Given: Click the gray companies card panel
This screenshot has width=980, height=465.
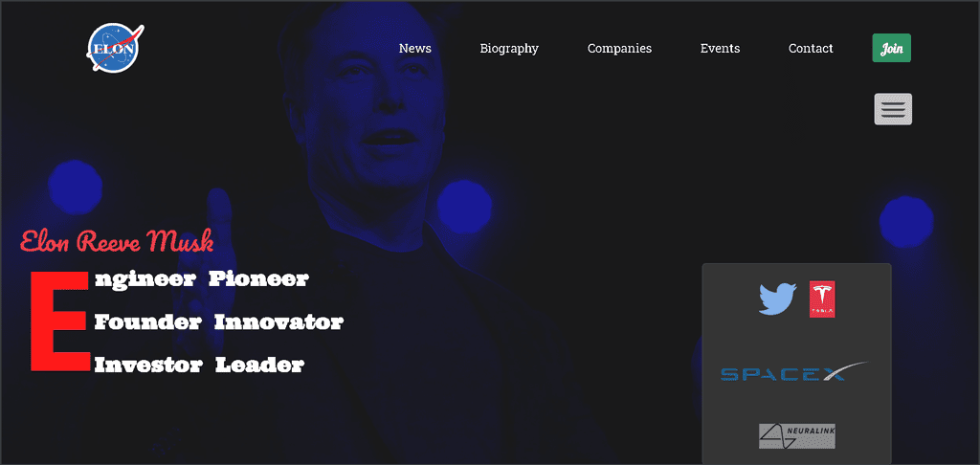Looking at the screenshot, I should tap(796, 364).
